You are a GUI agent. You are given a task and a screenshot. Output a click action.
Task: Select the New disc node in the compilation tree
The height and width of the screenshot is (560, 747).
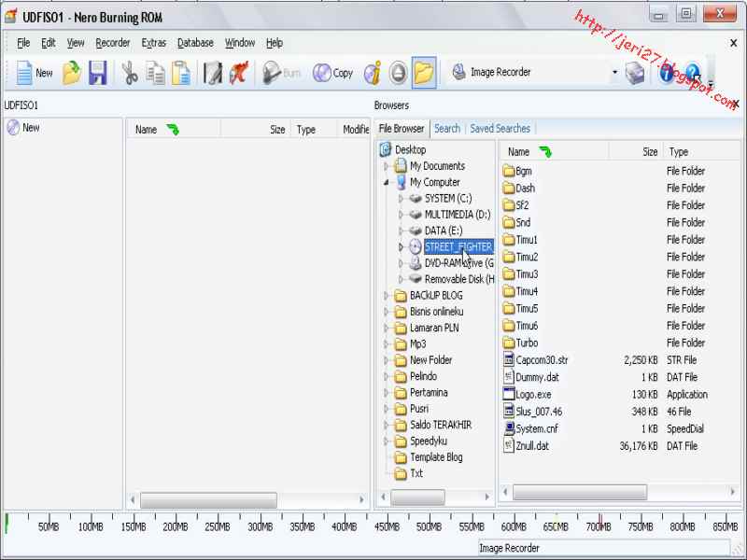click(x=24, y=128)
